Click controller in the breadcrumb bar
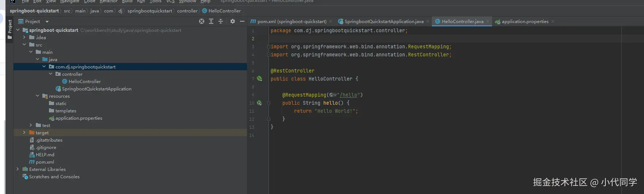Image resolution: width=644 pixels, height=194 pixels. [187, 11]
